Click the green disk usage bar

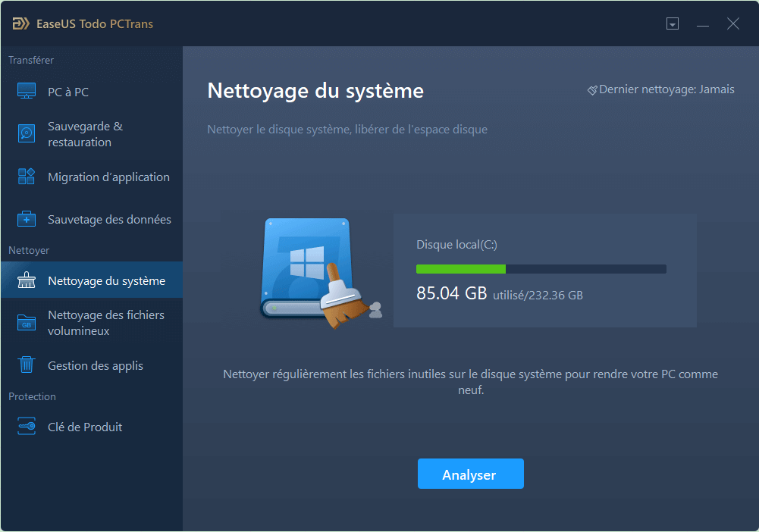pyautogui.click(x=461, y=268)
